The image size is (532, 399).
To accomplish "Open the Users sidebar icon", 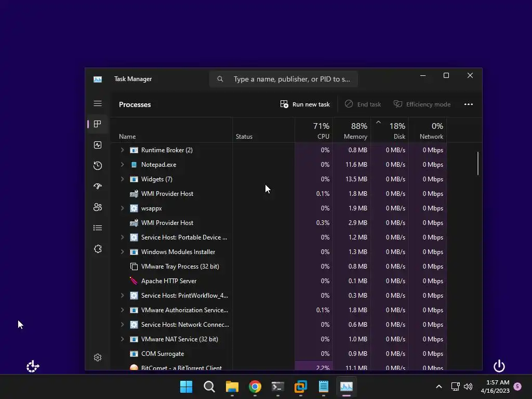I will [x=98, y=207].
